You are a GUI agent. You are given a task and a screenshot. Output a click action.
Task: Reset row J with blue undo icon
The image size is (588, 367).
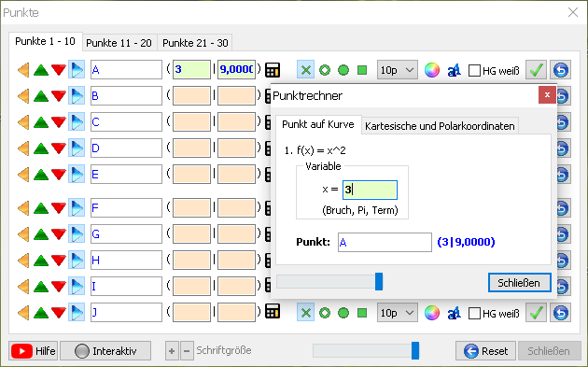coord(561,313)
